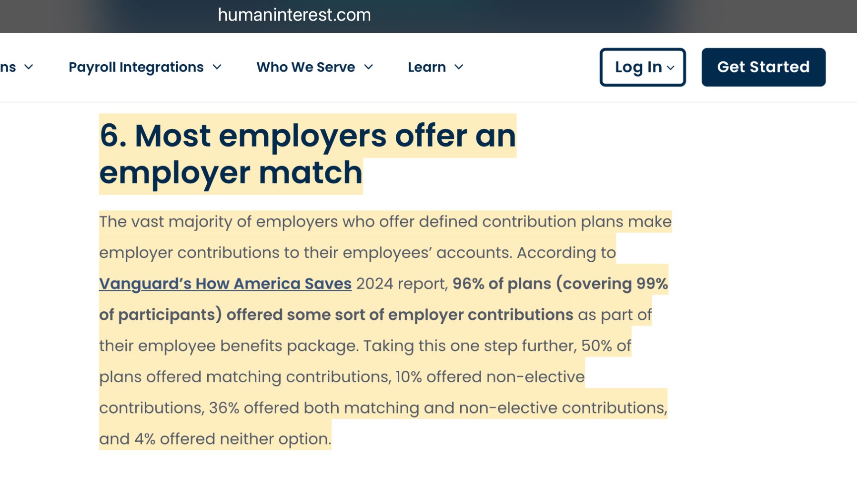Click the heading about employer match
Image resolution: width=857 pixels, height=504 pixels.
click(308, 154)
